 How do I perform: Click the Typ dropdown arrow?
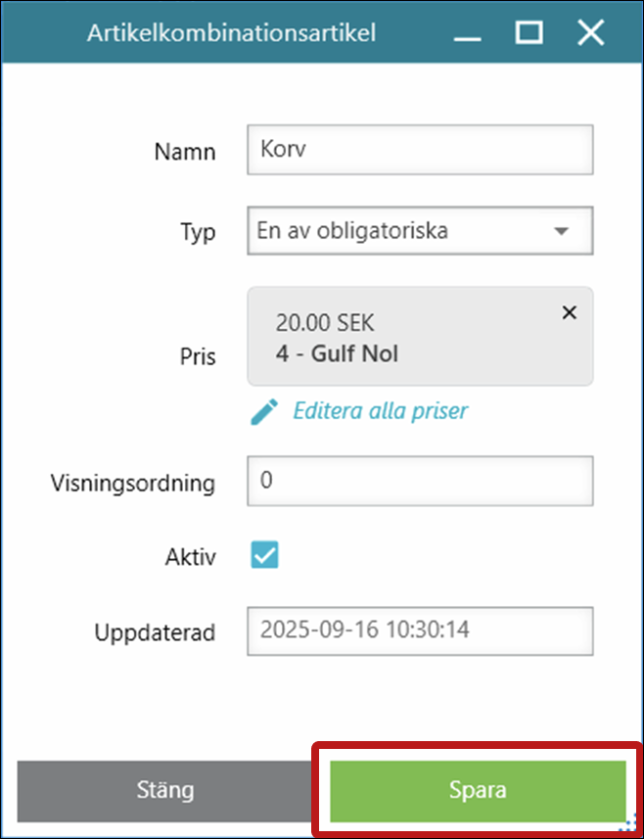561,232
